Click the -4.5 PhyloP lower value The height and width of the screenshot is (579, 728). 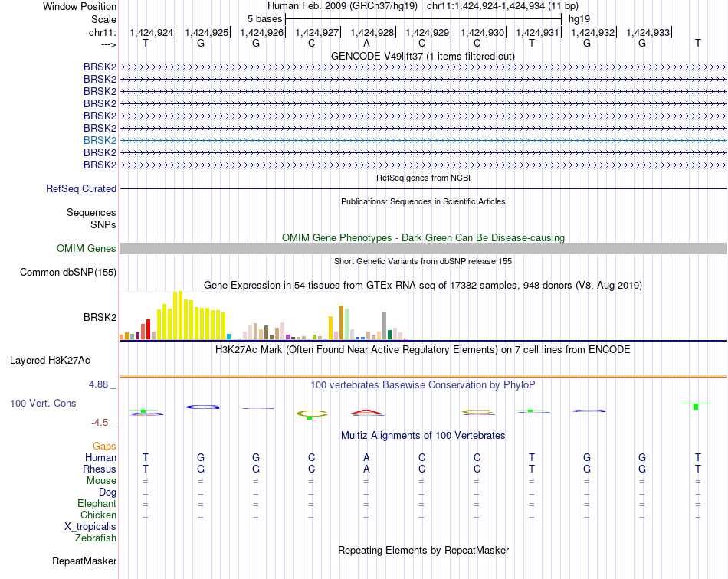tap(100, 423)
